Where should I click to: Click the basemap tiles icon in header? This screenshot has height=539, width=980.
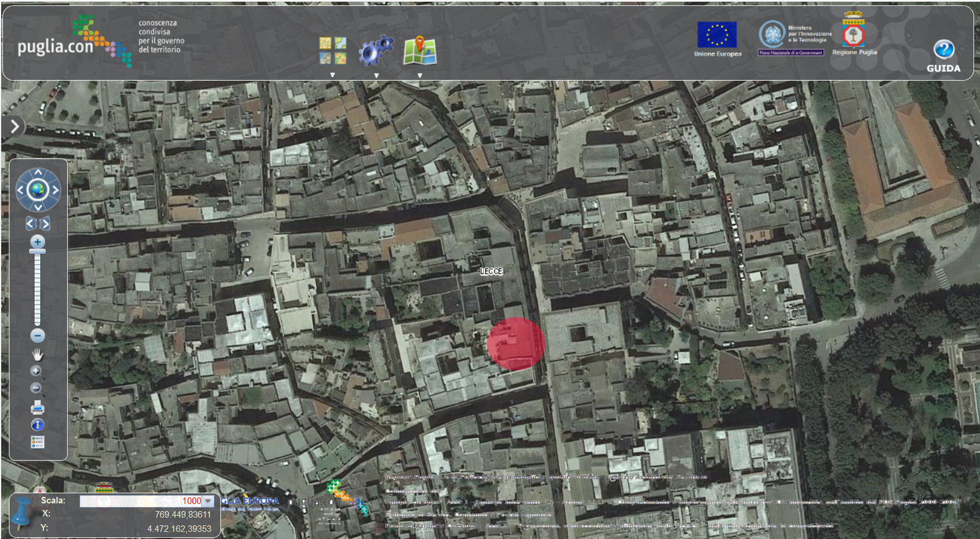(x=333, y=50)
